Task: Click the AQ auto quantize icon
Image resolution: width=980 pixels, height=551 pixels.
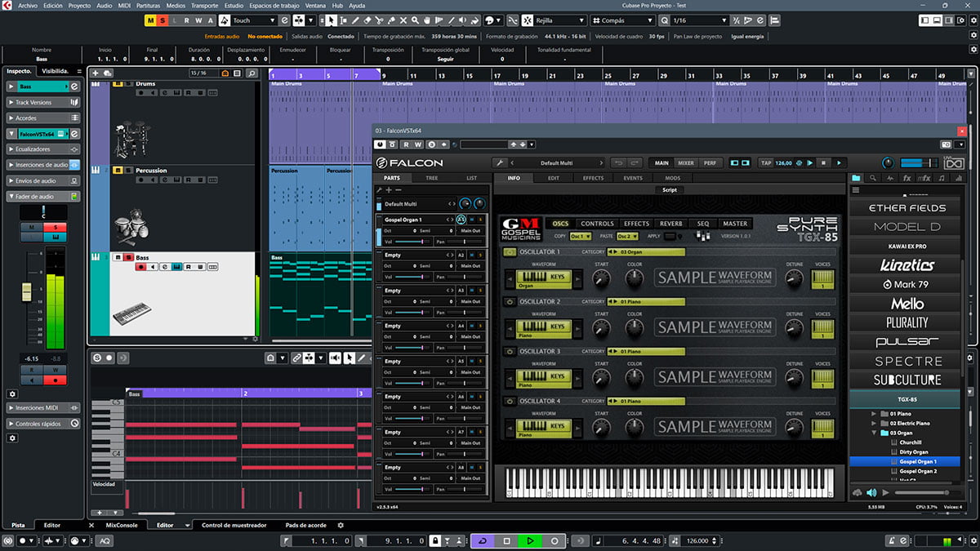Action: point(105,540)
